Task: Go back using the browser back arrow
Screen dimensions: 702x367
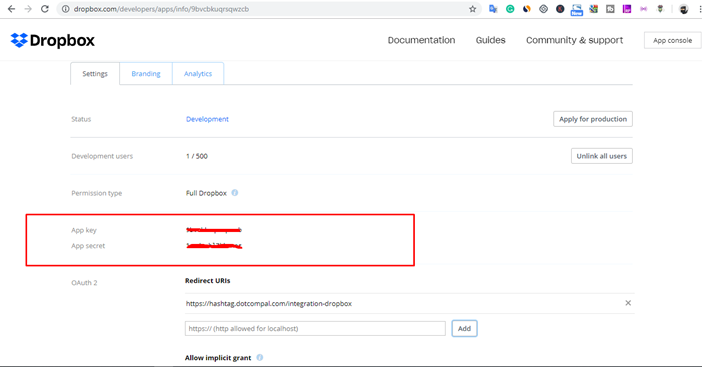Action: tap(12, 9)
